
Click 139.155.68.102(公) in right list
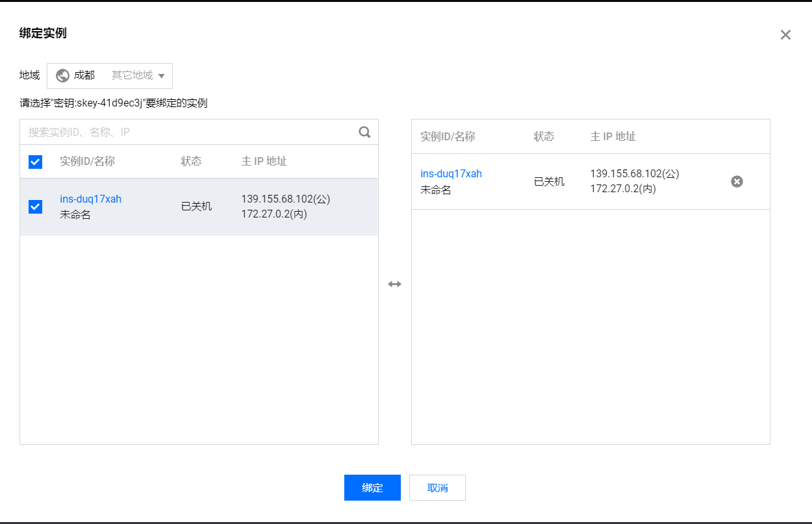(635, 173)
